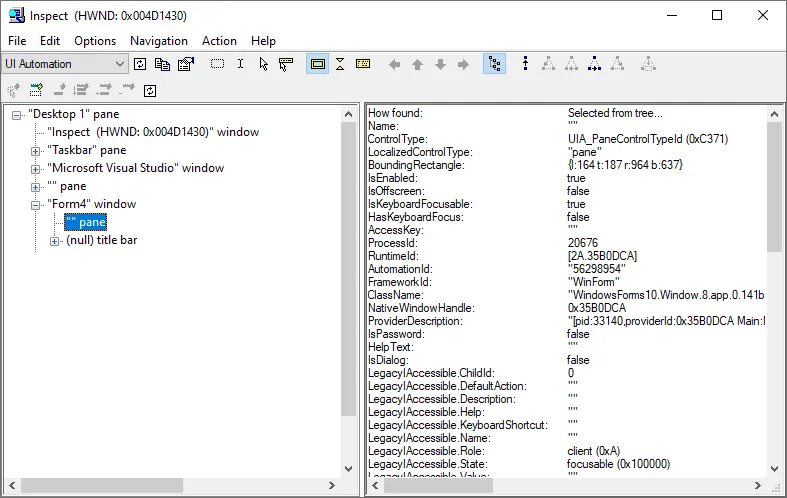Click the Refresh icon in second toolbar row
The width and height of the screenshot is (787, 498).
tap(150, 90)
